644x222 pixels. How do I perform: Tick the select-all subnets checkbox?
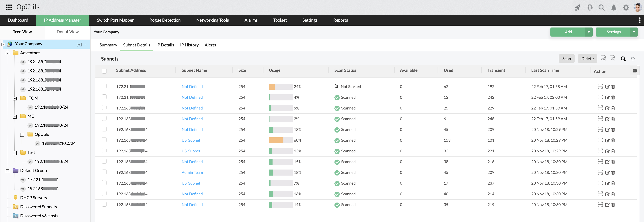104,71
